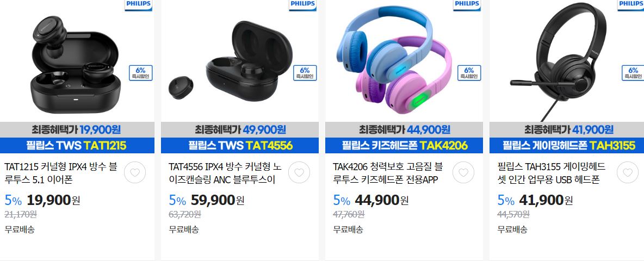This screenshot has height=261, width=644.
Task: View the blue and pink kids headphones image
Action: point(394,61)
